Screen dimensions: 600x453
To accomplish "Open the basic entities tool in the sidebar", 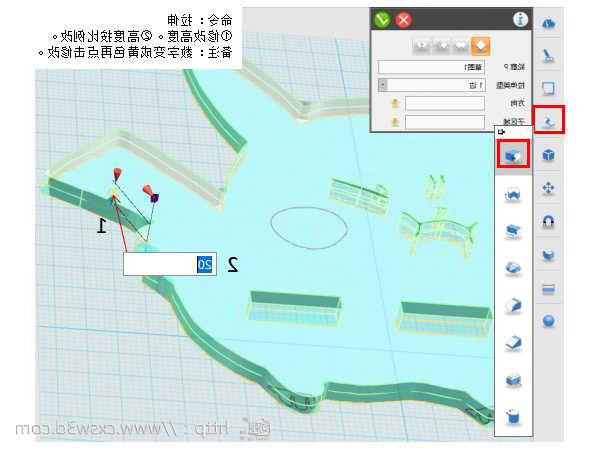I will (549, 24).
